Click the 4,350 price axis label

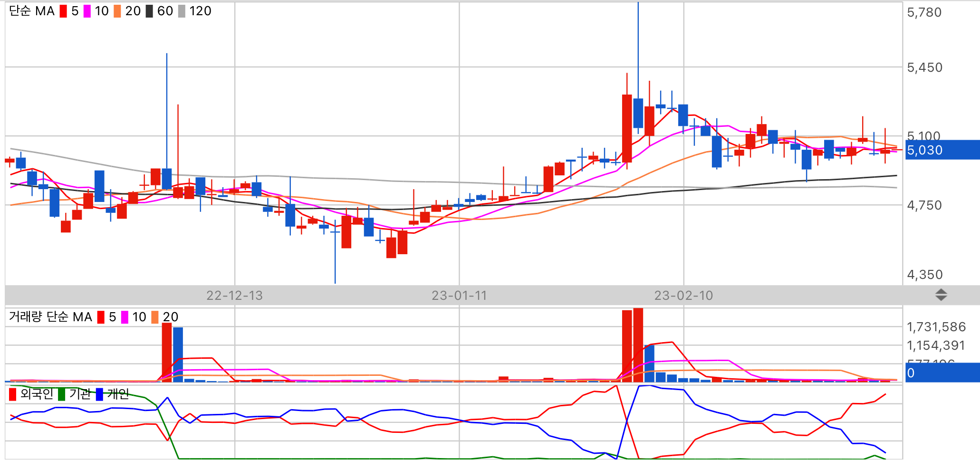924,275
